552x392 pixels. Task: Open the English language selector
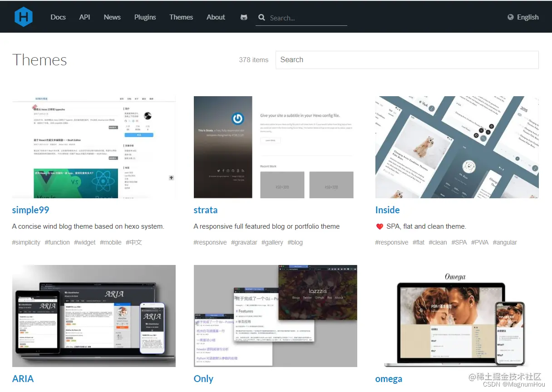pos(523,17)
